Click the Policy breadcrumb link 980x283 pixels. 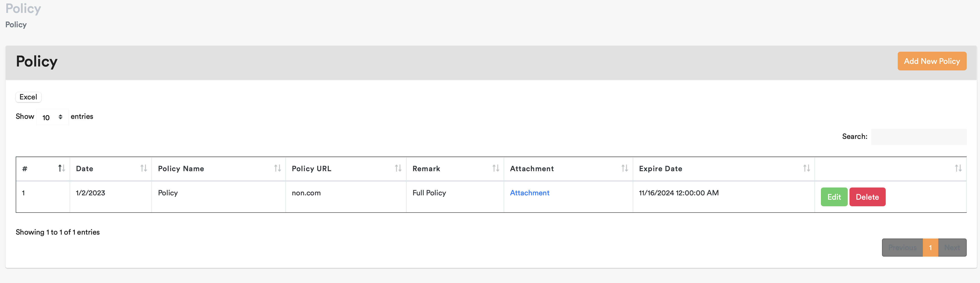tap(16, 25)
